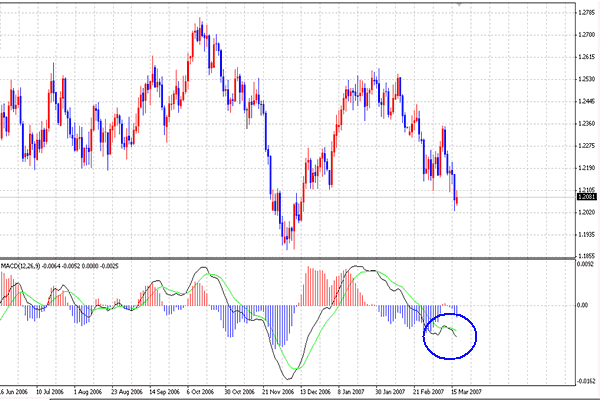Click the 1.2785 price axis label
Viewport: 600px width, 400px height.
(587, 12)
